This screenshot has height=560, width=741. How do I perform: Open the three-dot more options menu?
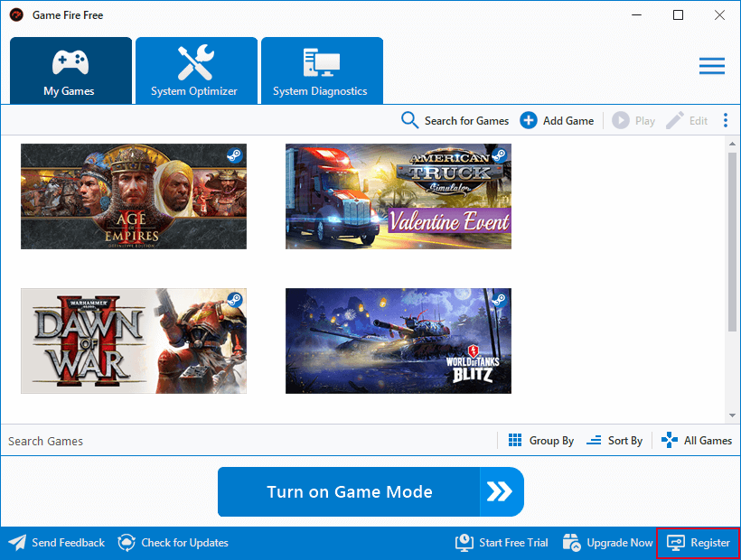(x=726, y=120)
